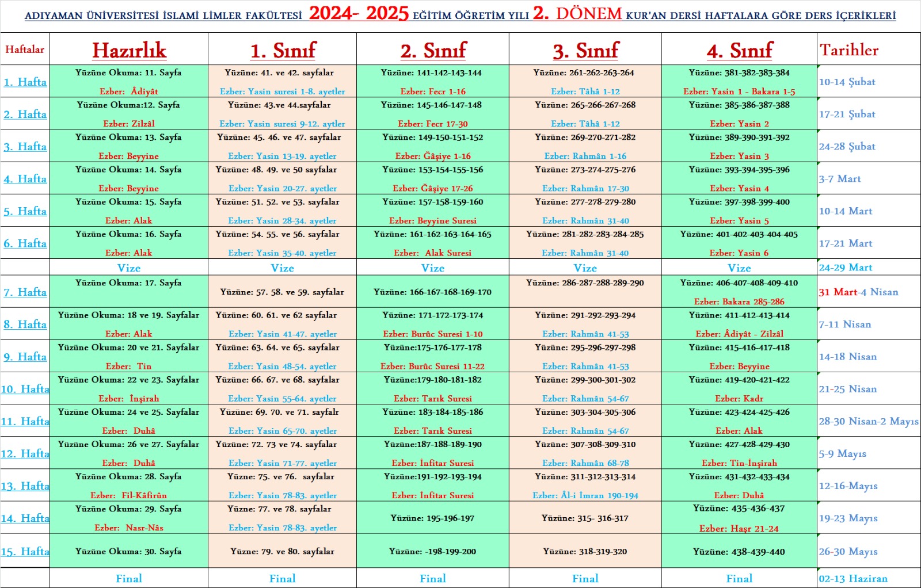Click 'Yüzüne: 261-262-263-264' cell
Image resolution: width=921 pixels, height=588 pixels.
[x=585, y=72]
